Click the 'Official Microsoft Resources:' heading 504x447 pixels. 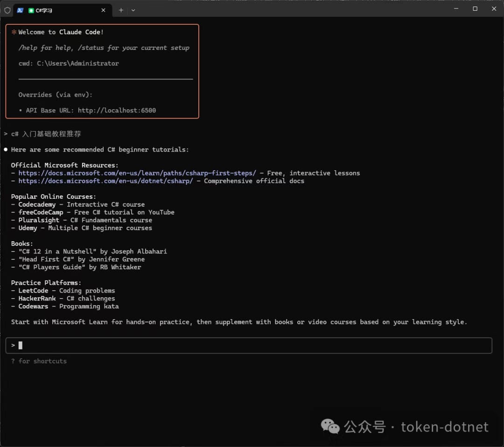[x=64, y=165]
